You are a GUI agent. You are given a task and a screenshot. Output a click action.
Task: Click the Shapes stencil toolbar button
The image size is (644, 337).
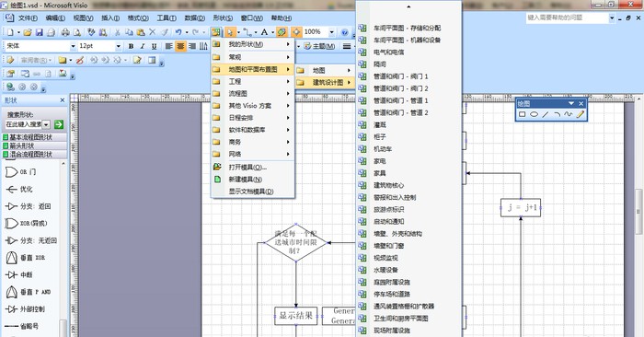point(215,32)
